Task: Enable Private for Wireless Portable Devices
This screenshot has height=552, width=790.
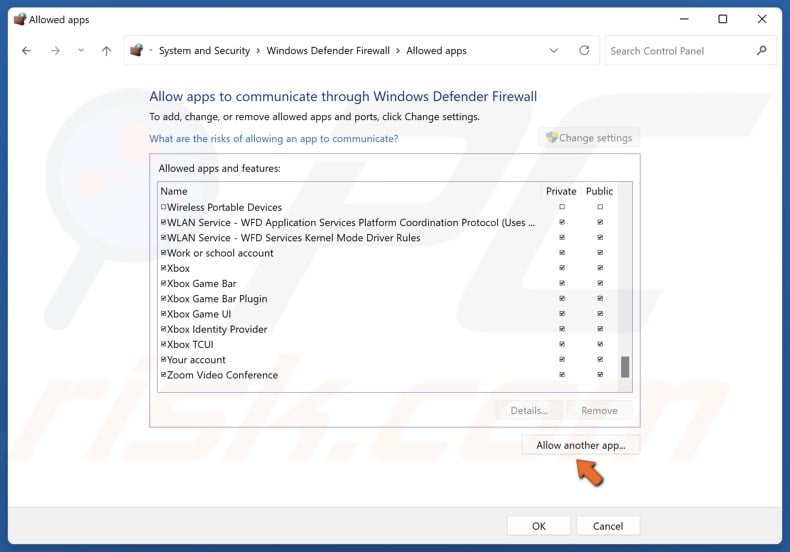Action: click(562, 207)
